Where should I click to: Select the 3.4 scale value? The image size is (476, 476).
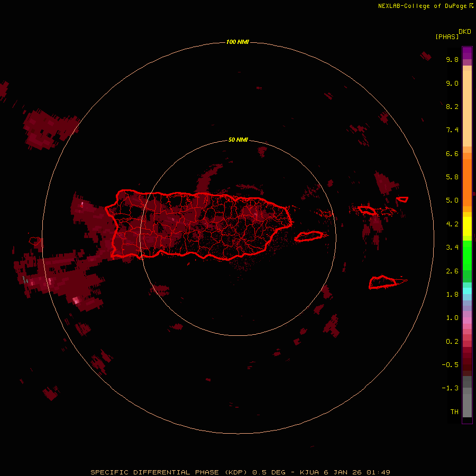pyautogui.click(x=452, y=248)
